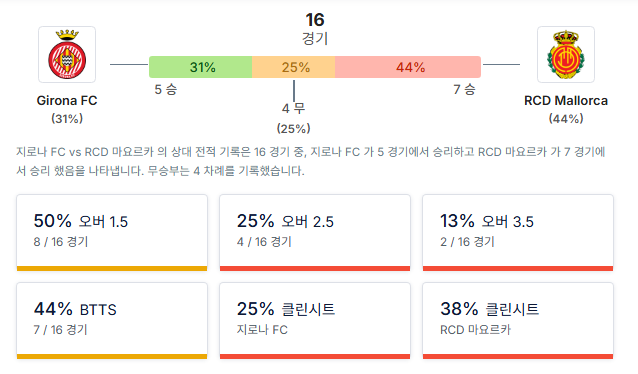Image resolution: width=638 pixels, height=374 pixels.
Task: Click the (44%) text under RCD Mallorca
Action: (x=566, y=119)
